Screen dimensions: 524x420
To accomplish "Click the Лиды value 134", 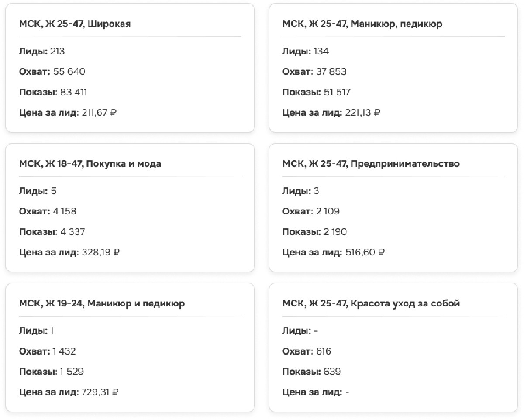I will pyautogui.click(x=321, y=51).
